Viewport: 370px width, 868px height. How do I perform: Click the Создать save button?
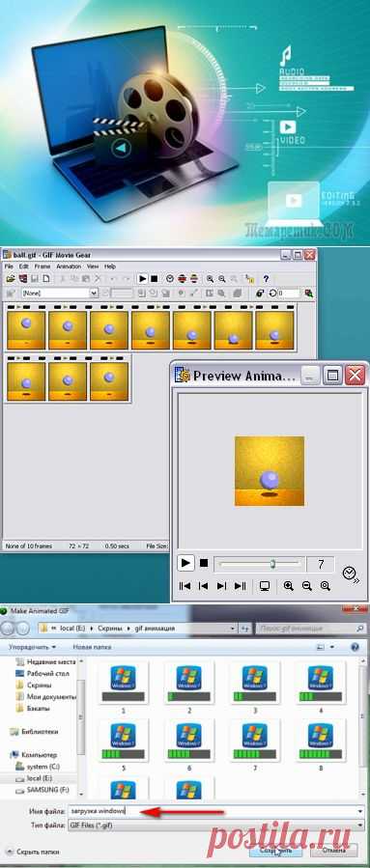click(x=275, y=850)
